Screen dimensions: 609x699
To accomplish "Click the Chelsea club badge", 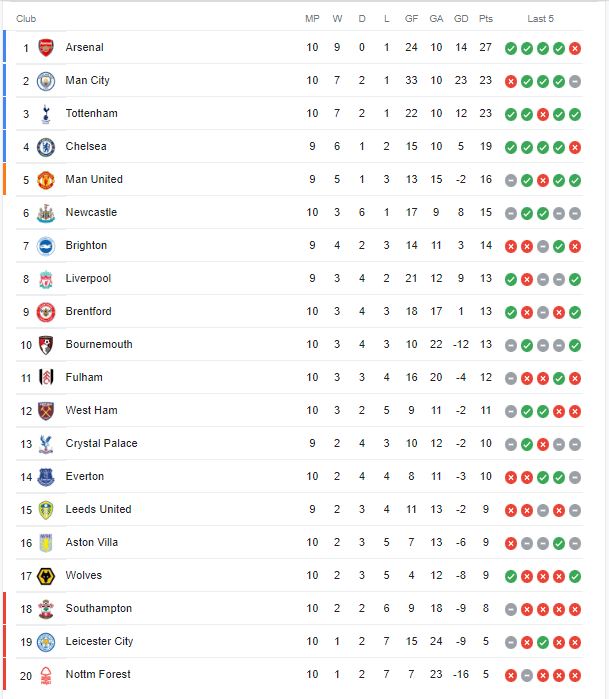I will tap(45, 146).
